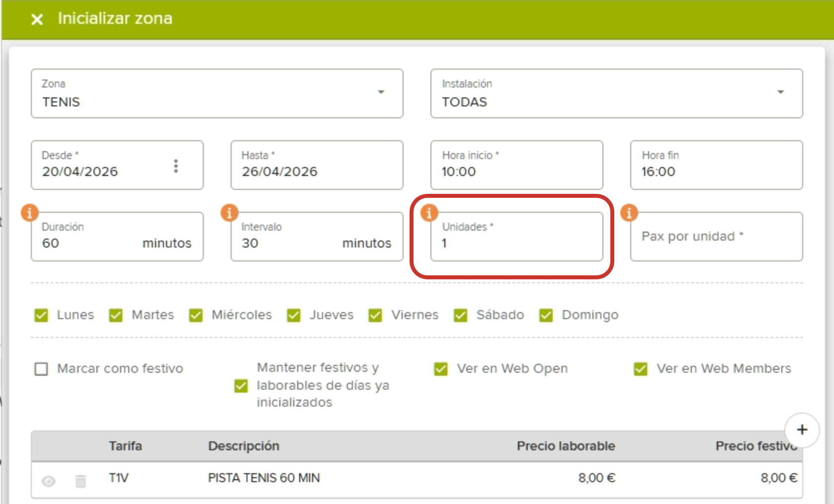Close the Inicializar zona dialog

click(x=37, y=19)
